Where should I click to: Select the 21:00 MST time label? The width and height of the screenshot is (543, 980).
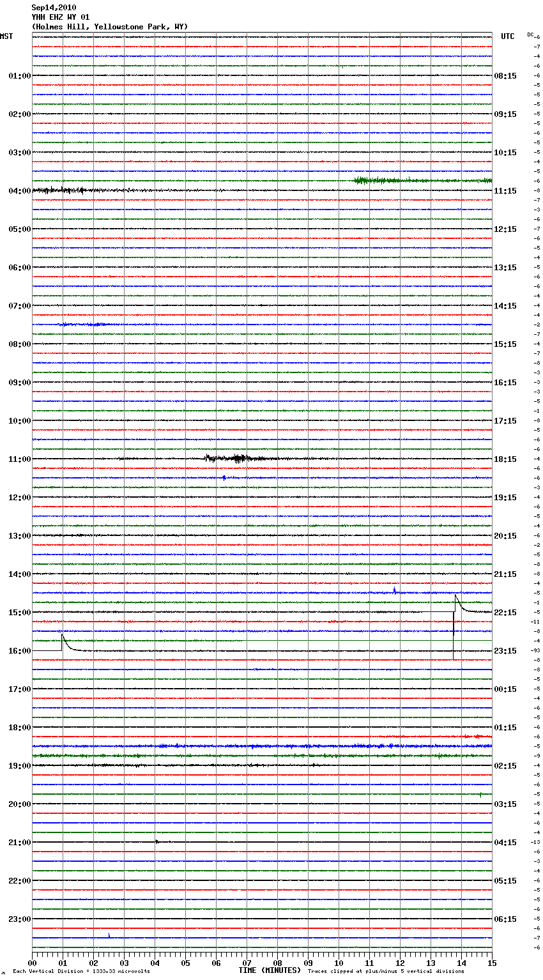(19, 843)
